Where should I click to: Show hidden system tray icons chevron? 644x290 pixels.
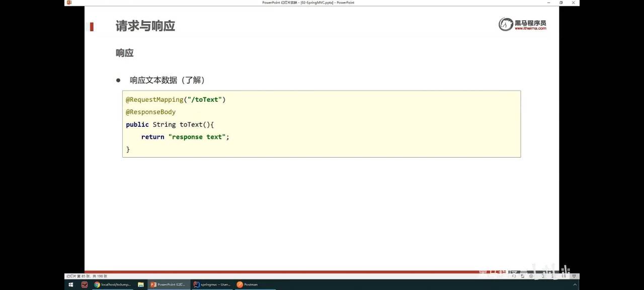[x=575, y=284]
